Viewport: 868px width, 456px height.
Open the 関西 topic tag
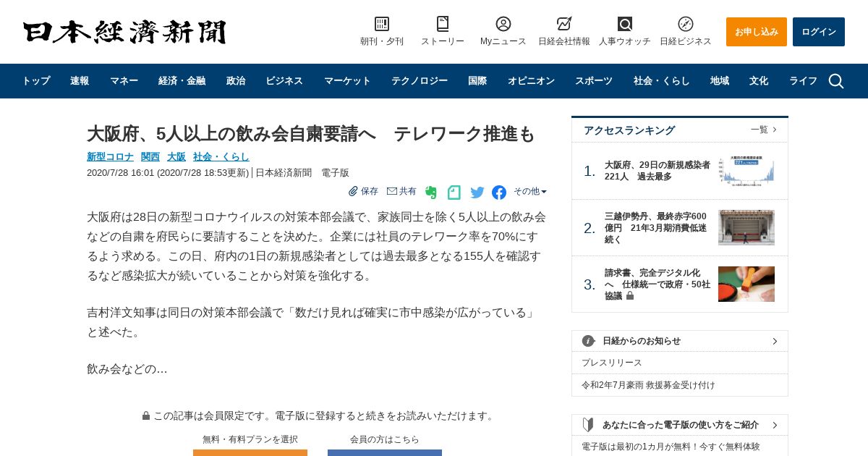[x=150, y=156]
